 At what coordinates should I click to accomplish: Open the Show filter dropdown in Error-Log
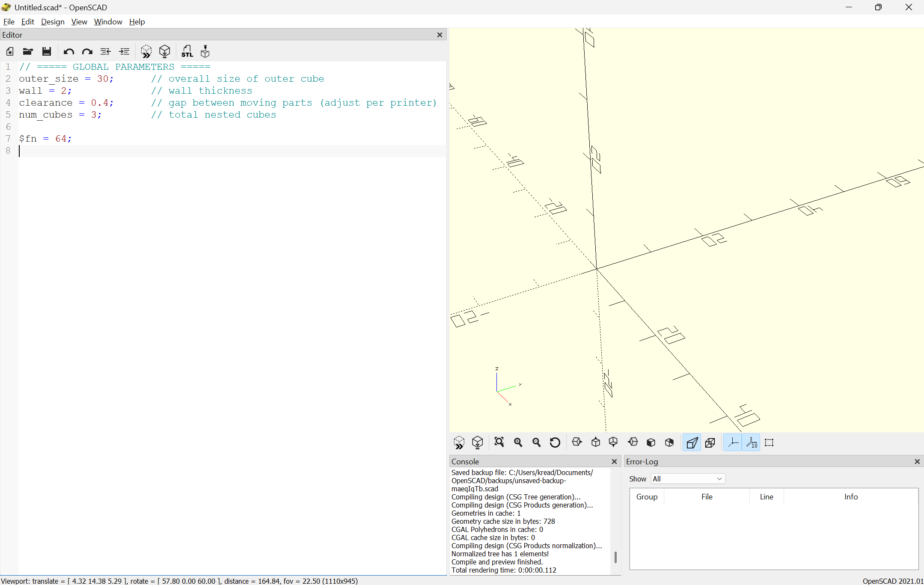click(x=687, y=478)
